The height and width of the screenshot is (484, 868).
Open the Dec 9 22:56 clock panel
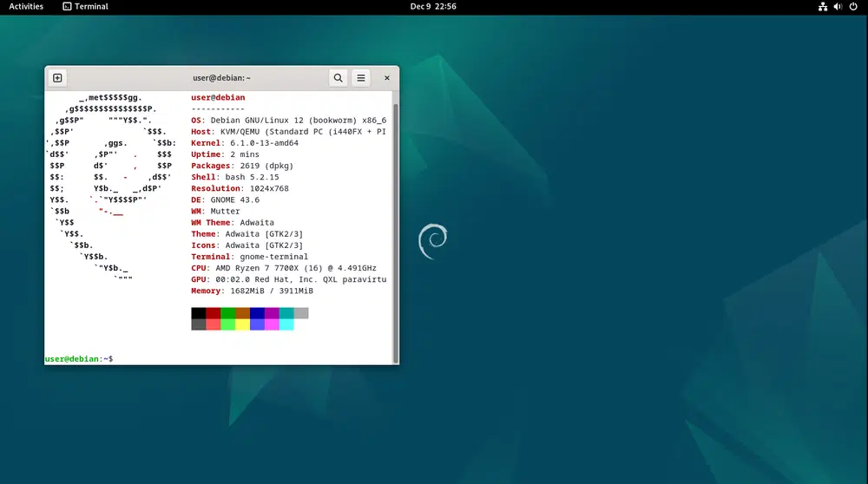click(x=433, y=7)
